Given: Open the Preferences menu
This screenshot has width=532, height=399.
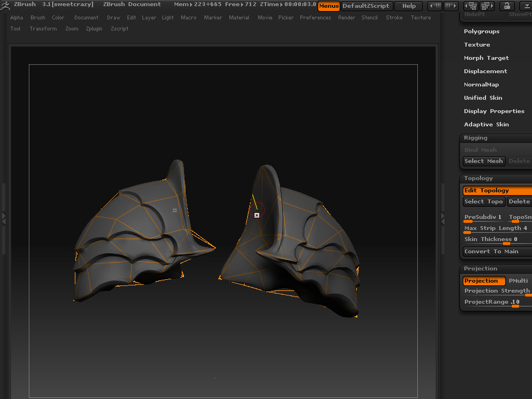Looking at the screenshot, I should point(315,18).
